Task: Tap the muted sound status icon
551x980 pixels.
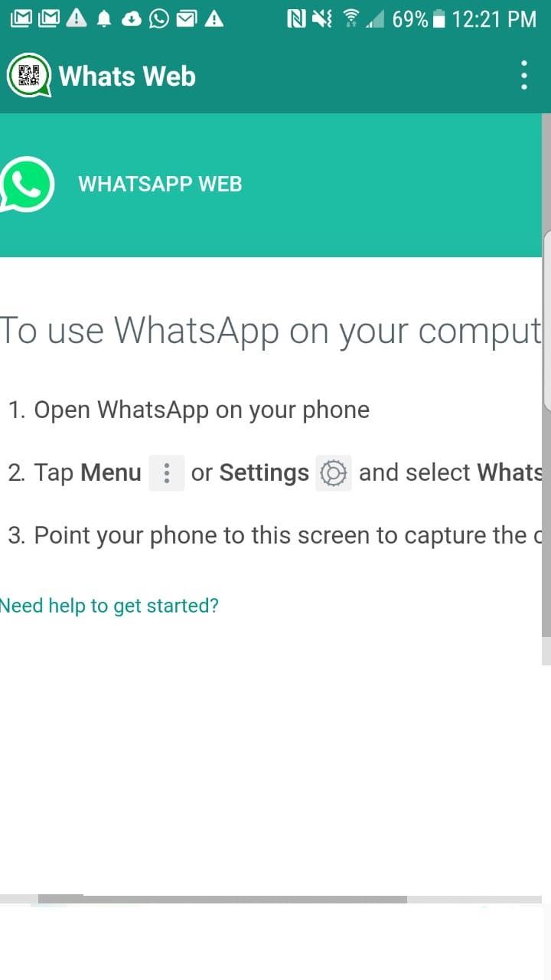Action: pos(324,19)
